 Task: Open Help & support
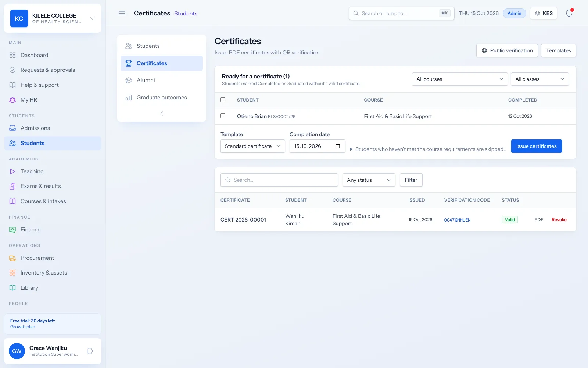click(x=53, y=85)
